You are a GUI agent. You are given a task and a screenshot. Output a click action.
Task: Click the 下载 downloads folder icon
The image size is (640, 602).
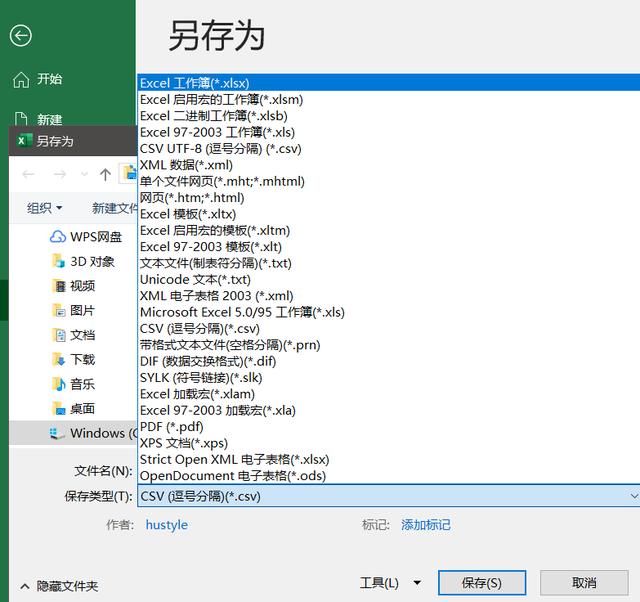[58, 359]
